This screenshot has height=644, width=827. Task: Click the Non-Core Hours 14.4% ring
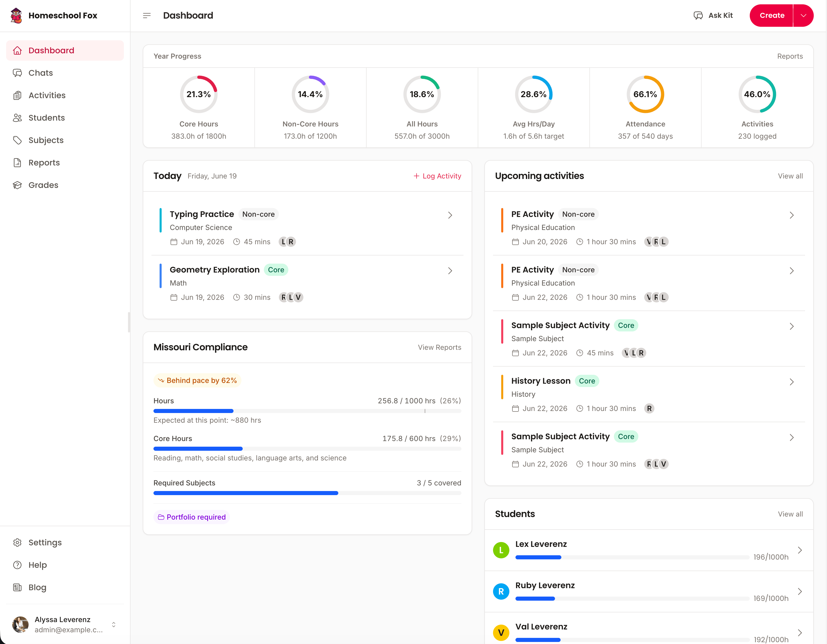[x=310, y=94]
